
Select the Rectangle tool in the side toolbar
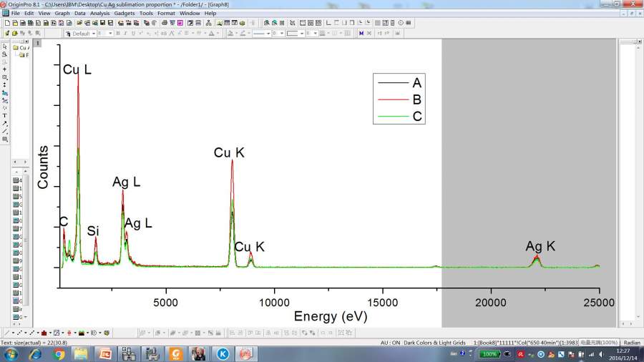(4, 139)
